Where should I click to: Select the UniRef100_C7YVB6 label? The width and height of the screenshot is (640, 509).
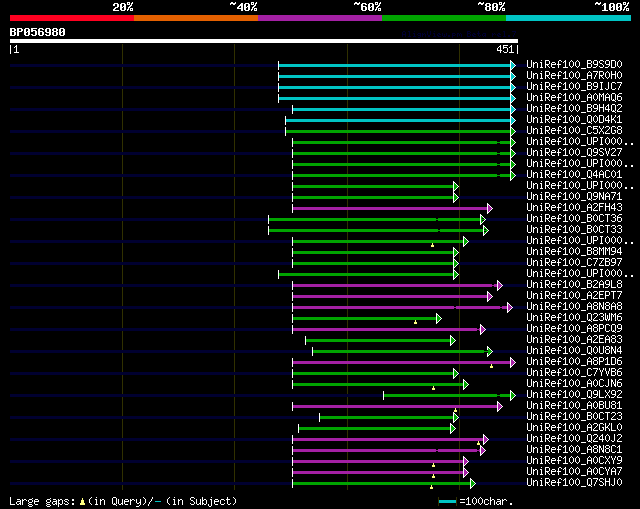tap(574, 372)
